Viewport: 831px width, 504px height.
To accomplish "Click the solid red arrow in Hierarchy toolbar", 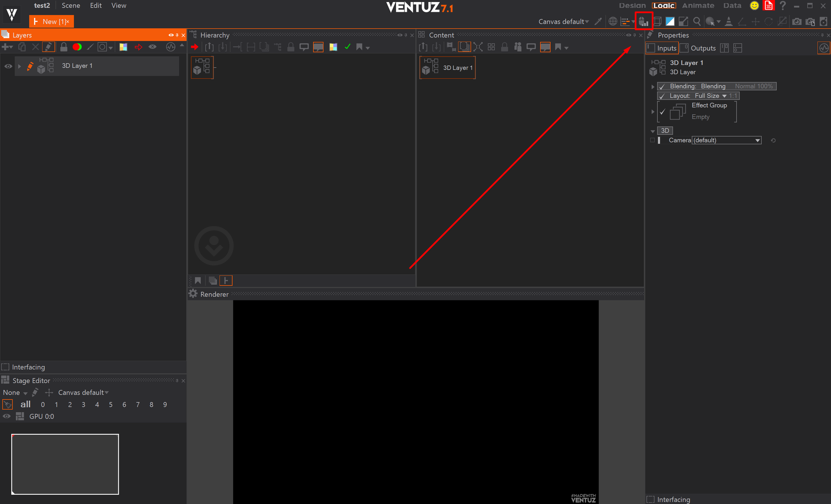I will pyautogui.click(x=194, y=47).
